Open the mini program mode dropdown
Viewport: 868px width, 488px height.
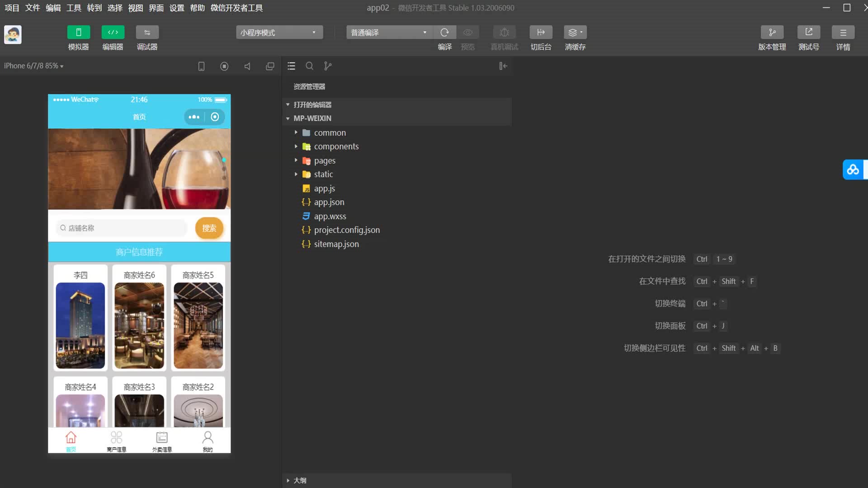coord(279,33)
